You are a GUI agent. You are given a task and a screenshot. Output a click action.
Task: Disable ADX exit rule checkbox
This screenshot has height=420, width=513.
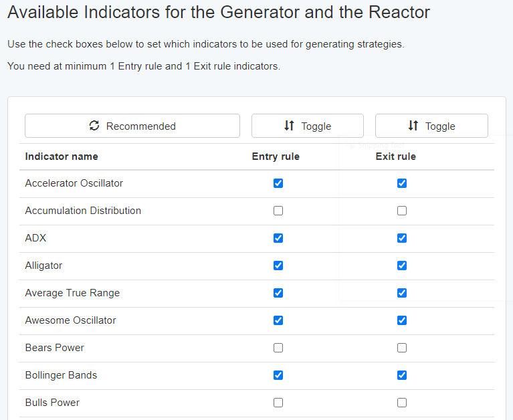pyautogui.click(x=402, y=238)
